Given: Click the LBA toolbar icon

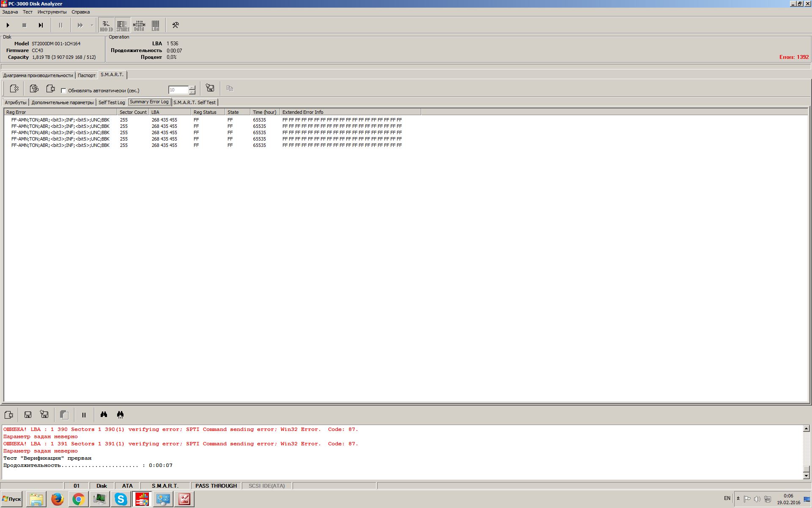Looking at the screenshot, I should (155, 25).
